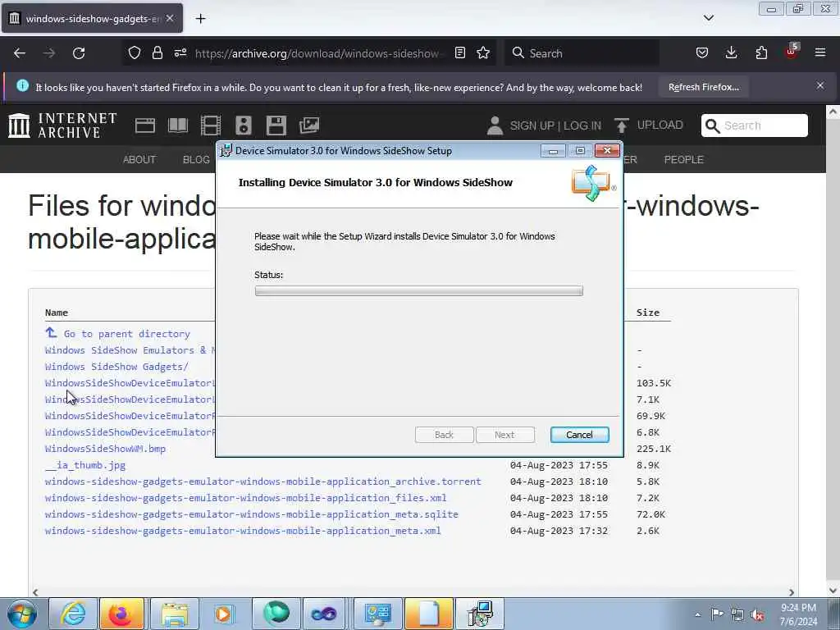Go back one page in Firefox
840x630 pixels.
20,53
